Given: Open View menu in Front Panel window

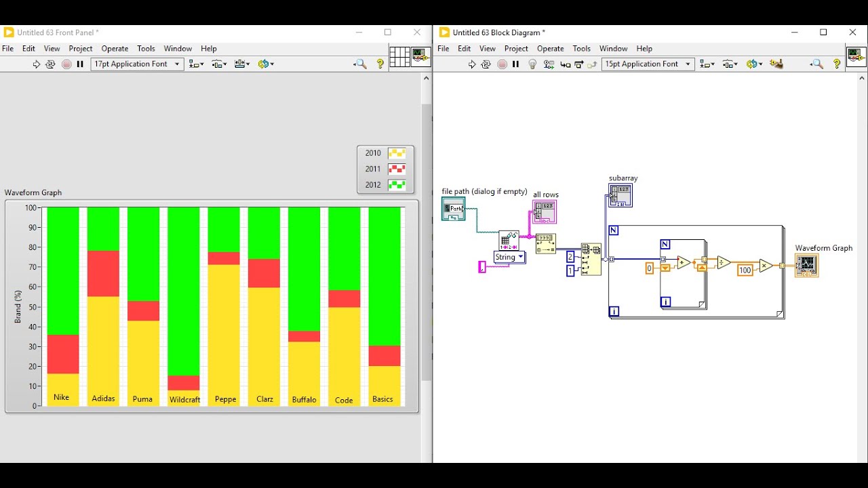Looking at the screenshot, I should [x=52, y=49].
